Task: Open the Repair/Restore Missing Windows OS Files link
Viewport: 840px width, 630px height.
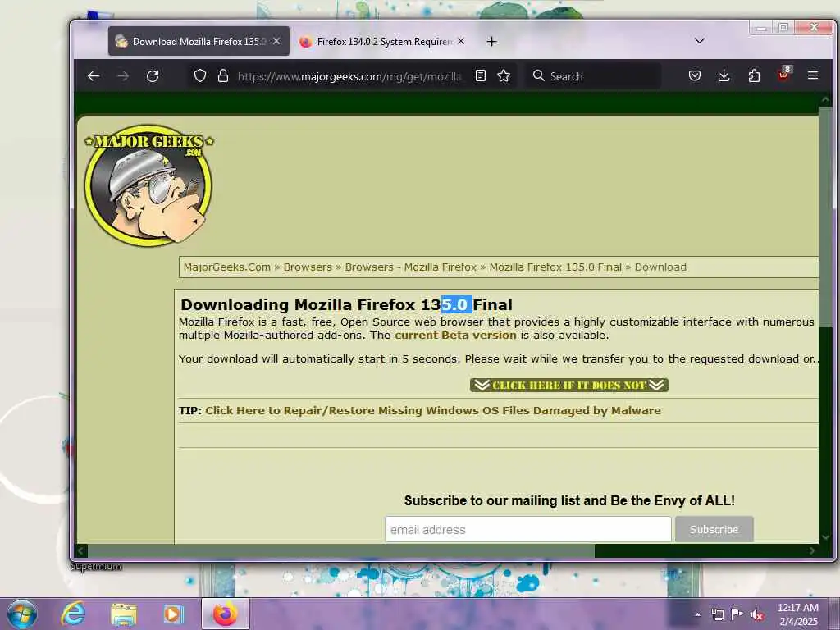Action: (x=433, y=410)
